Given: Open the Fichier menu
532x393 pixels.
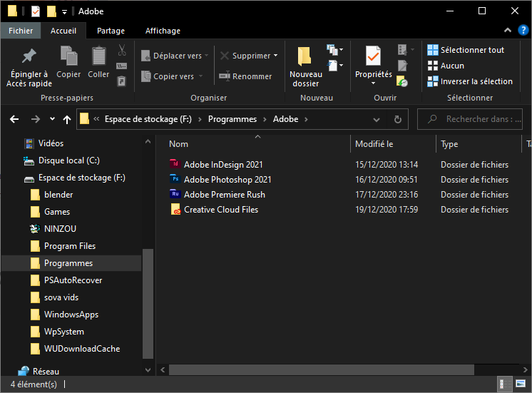Looking at the screenshot, I should coord(21,31).
